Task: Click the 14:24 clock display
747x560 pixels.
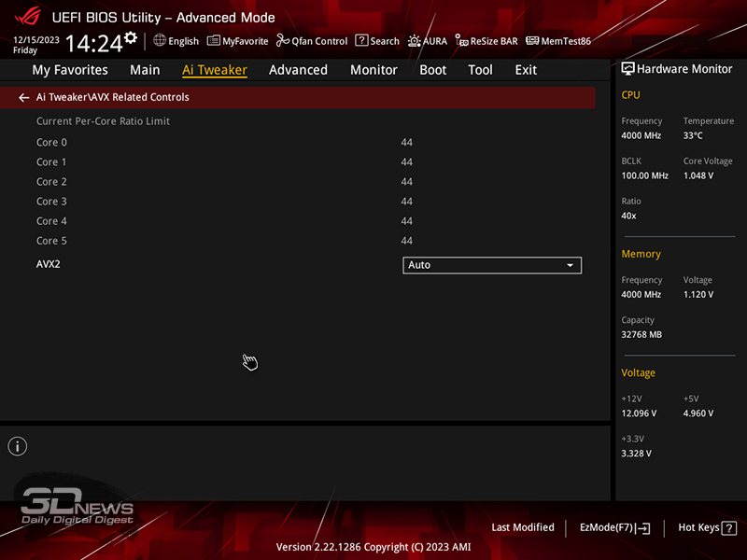Action: coord(94,43)
